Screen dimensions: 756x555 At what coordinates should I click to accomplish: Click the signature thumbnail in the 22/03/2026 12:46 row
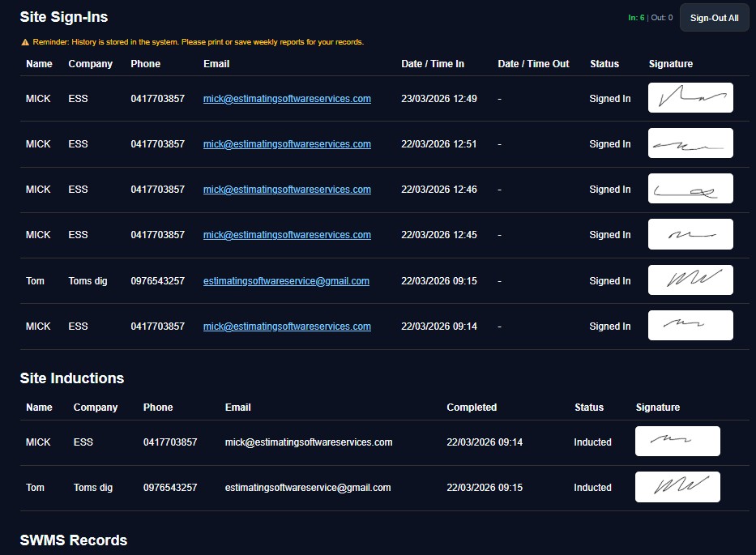coord(690,189)
